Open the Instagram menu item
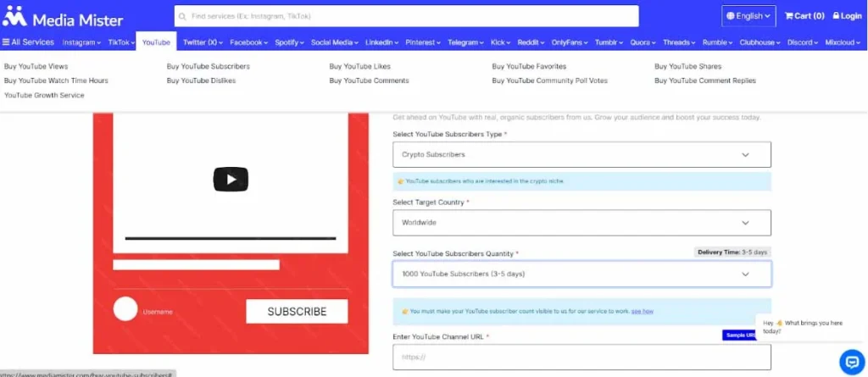Screen dimensions: 868x377 (81, 42)
